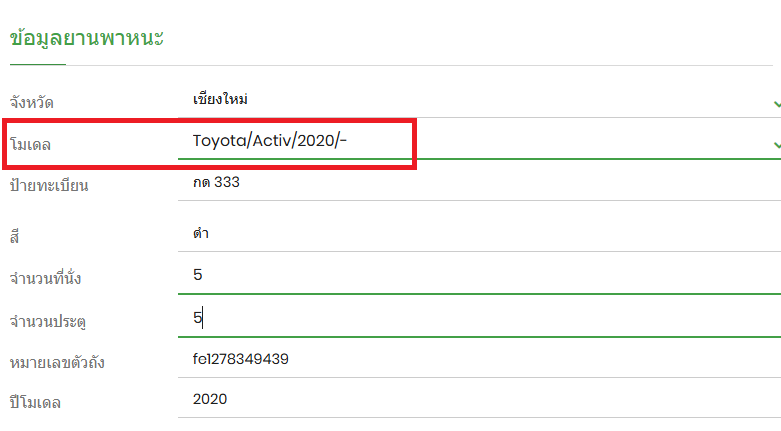Click the โมเดล label
781x431 pixels.
pos(31,145)
